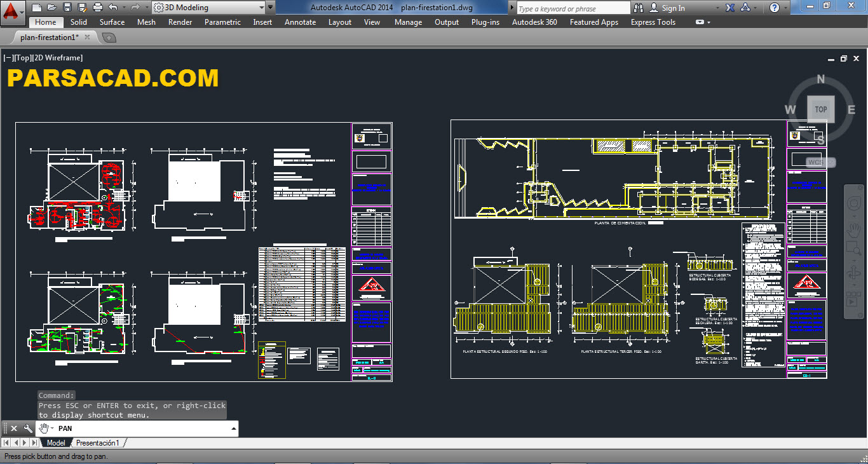The width and height of the screenshot is (868, 464).
Task: Switch to the Plug-ins ribbon tab
Action: (x=485, y=22)
